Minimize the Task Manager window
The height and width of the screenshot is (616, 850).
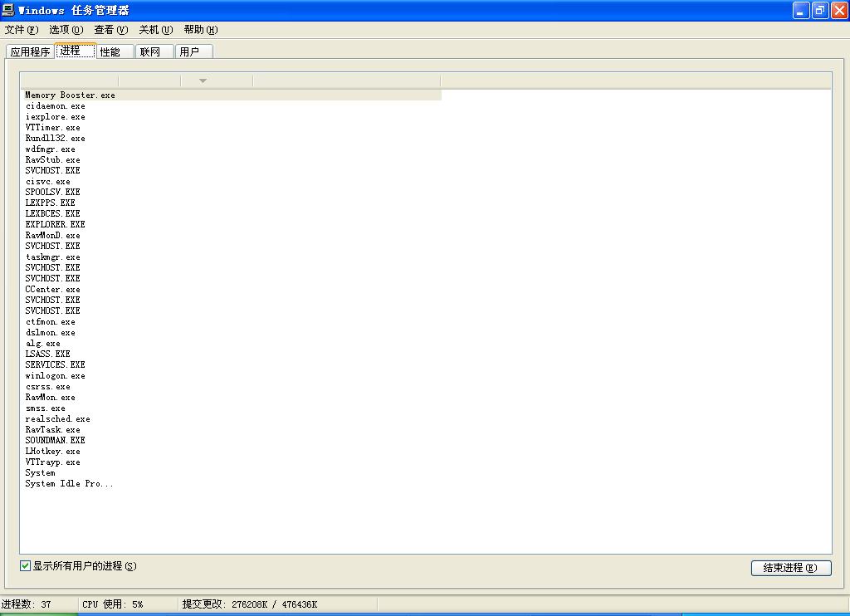(x=801, y=10)
